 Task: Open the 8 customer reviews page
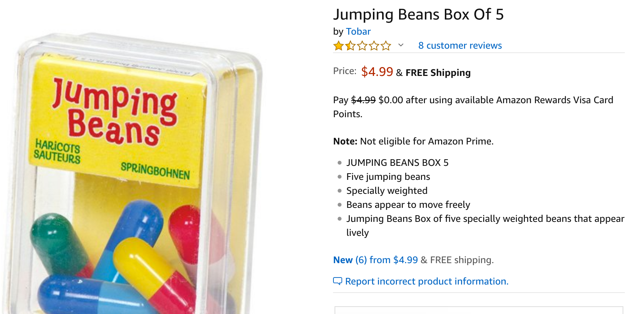coord(460,45)
